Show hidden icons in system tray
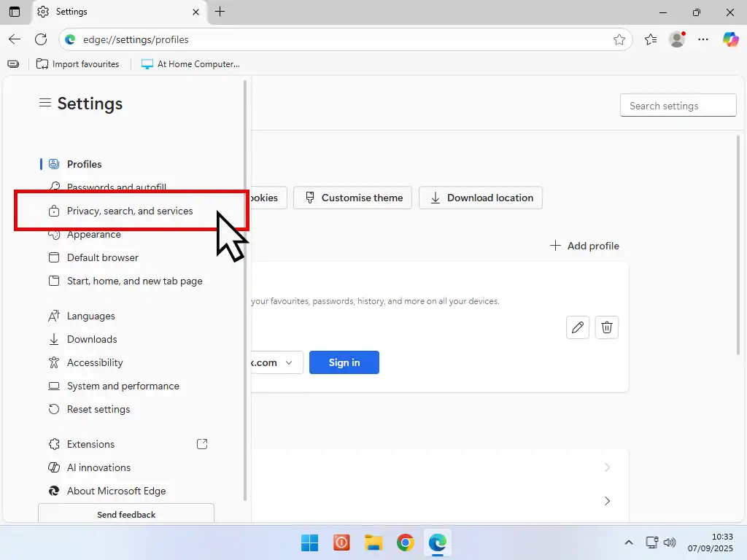Viewport: 747px width, 560px height. tap(628, 542)
